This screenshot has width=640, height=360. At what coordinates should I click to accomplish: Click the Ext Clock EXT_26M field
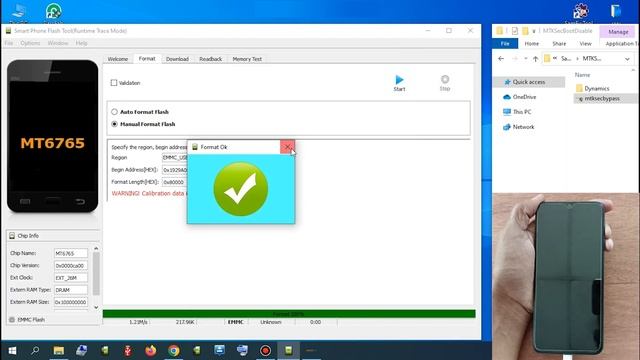pyautogui.click(x=71, y=278)
